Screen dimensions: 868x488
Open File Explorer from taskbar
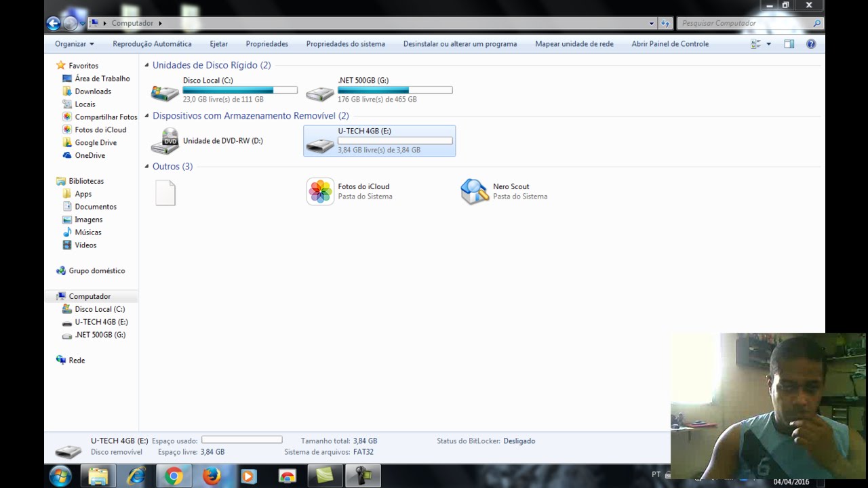98,476
